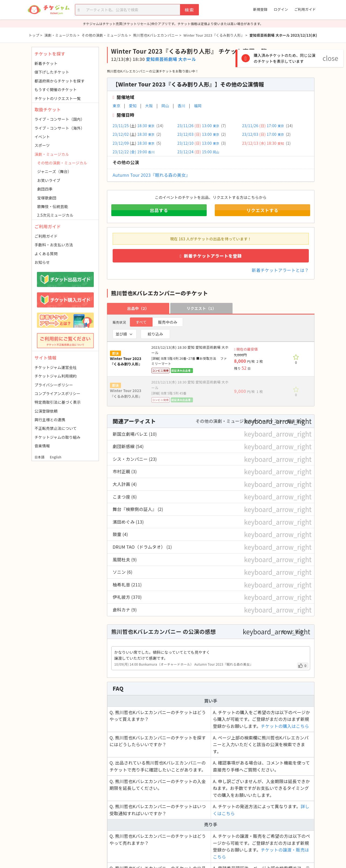Open arrow for 濱田めぐみ row

tap(278, 522)
